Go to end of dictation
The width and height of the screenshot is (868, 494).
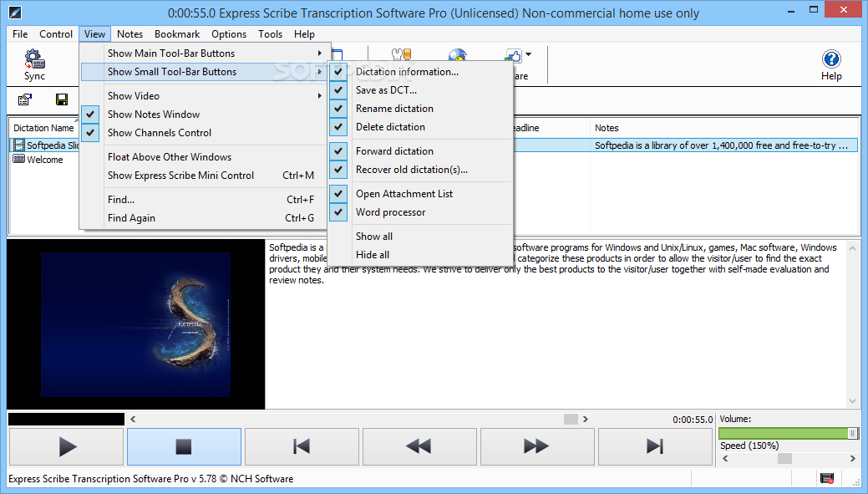(x=655, y=446)
